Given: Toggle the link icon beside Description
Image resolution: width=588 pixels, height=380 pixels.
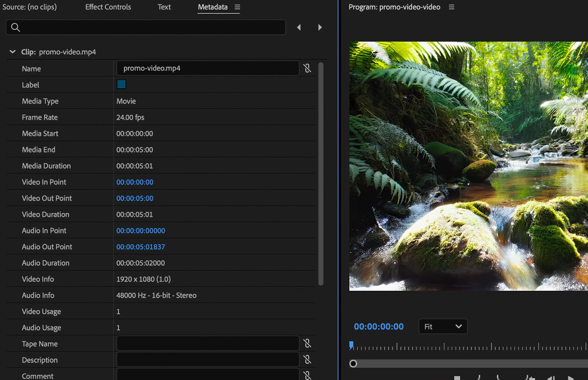Looking at the screenshot, I should coord(307,359).
